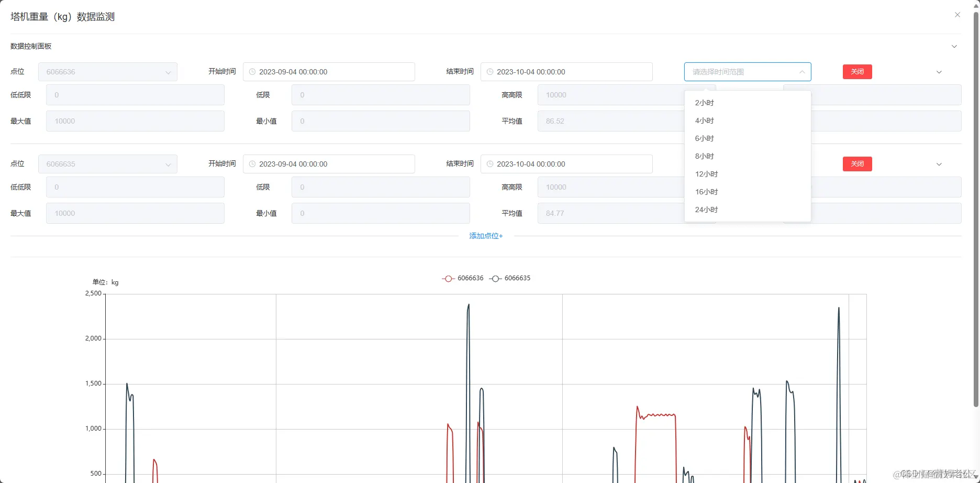Click the 1,500 y-axis label

pos(93,383)
